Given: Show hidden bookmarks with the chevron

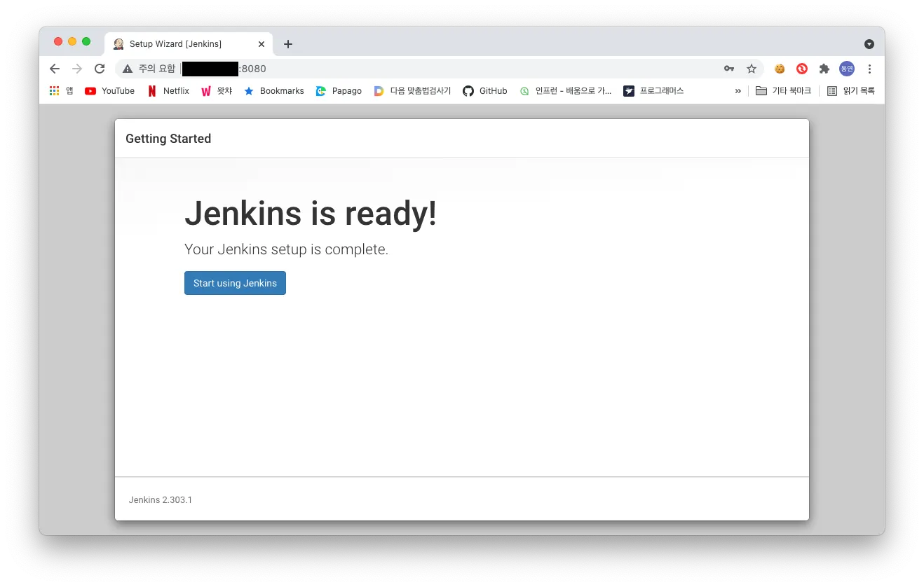Looking at the screenshot, I should [x=738, y=91].
